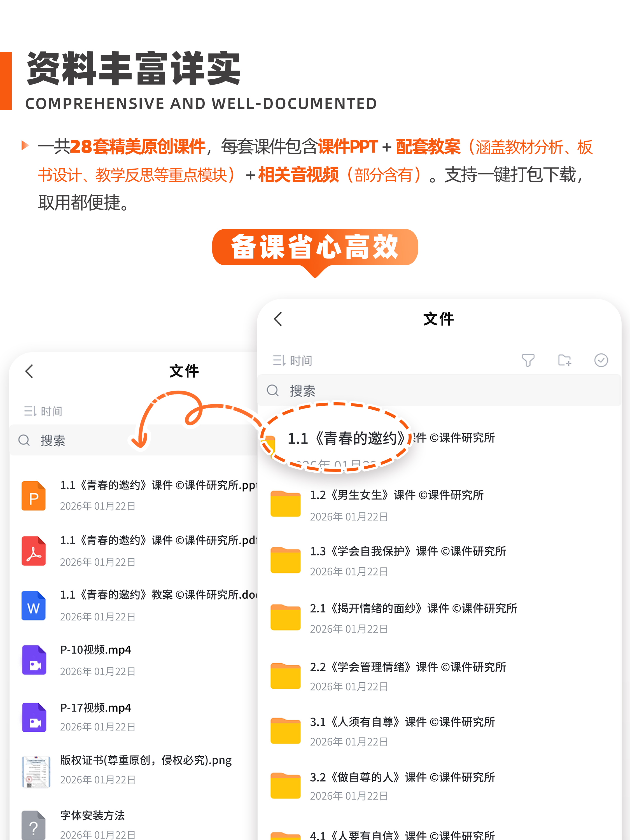Open the P-17视频.mp4 video icon
630x840 pixels.
(34, 717)
